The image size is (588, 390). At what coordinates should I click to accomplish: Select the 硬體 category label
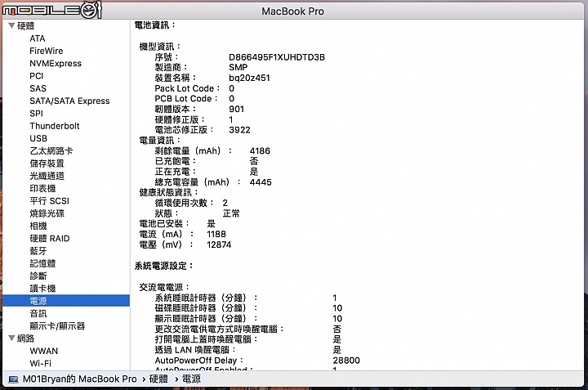click(x=25, y=25)
